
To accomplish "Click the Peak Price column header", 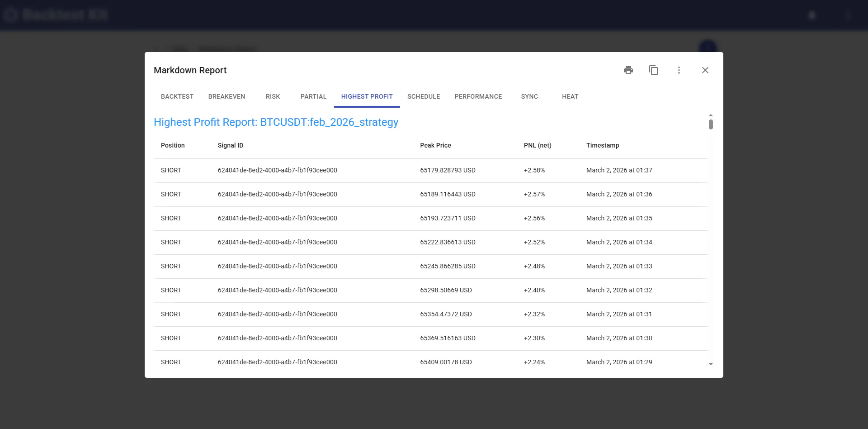I will point(435,145).
